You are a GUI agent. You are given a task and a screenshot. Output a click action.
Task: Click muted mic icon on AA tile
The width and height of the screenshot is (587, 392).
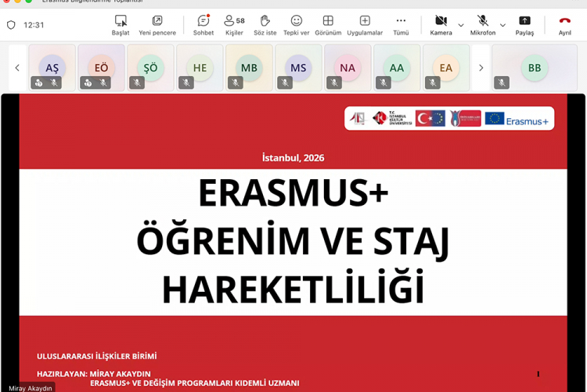[x=384, y=83]
